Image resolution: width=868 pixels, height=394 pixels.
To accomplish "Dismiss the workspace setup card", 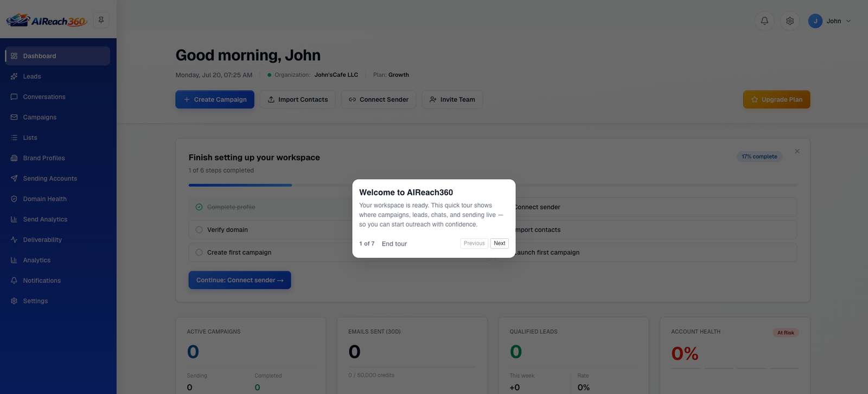I will (797, 151).
